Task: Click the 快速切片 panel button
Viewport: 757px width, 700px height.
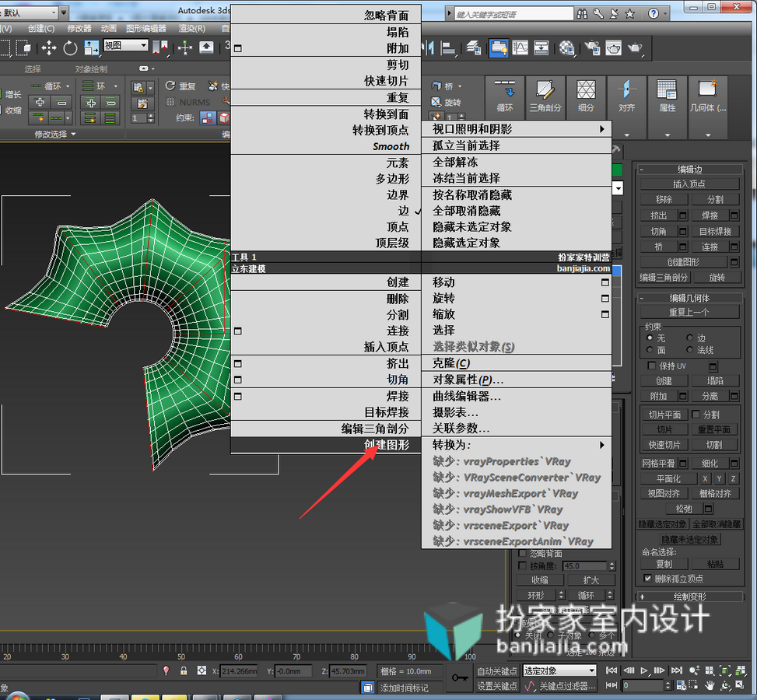Action: pos(664,445)
